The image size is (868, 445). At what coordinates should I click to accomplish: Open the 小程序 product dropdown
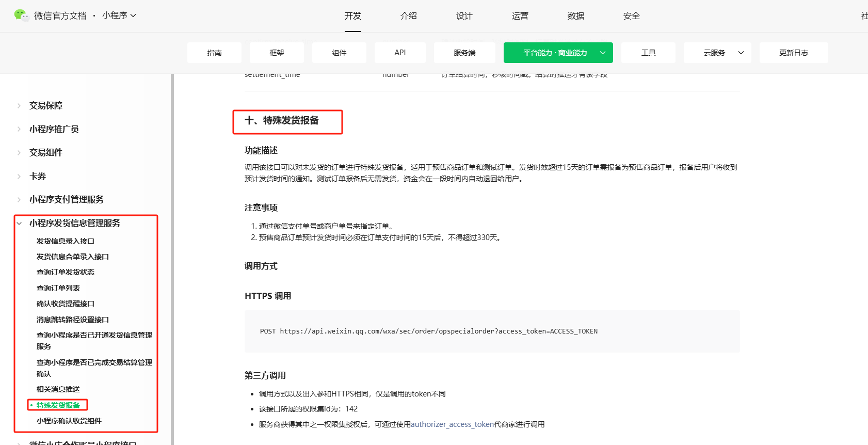119,15
